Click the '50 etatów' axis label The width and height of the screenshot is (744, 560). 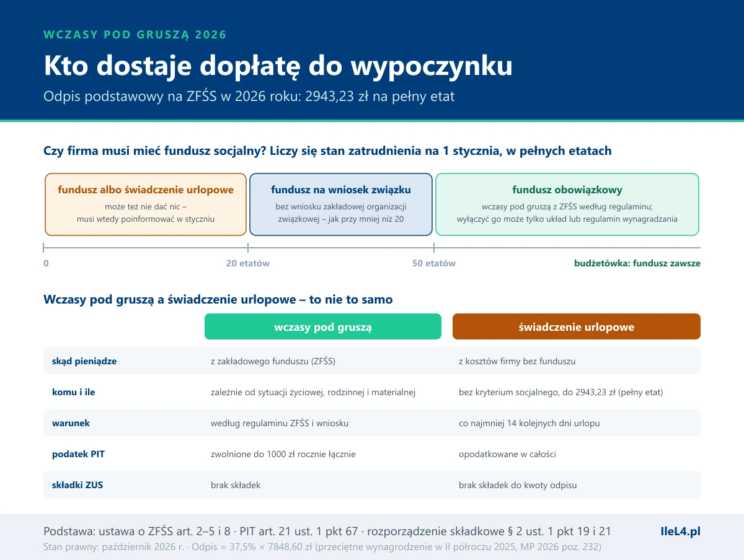(434, 263)
